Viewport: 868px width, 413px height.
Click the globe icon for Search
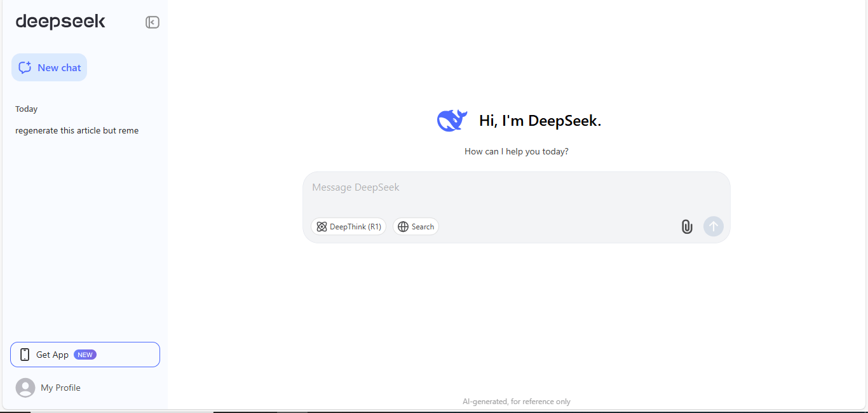(x=403, y=227)
